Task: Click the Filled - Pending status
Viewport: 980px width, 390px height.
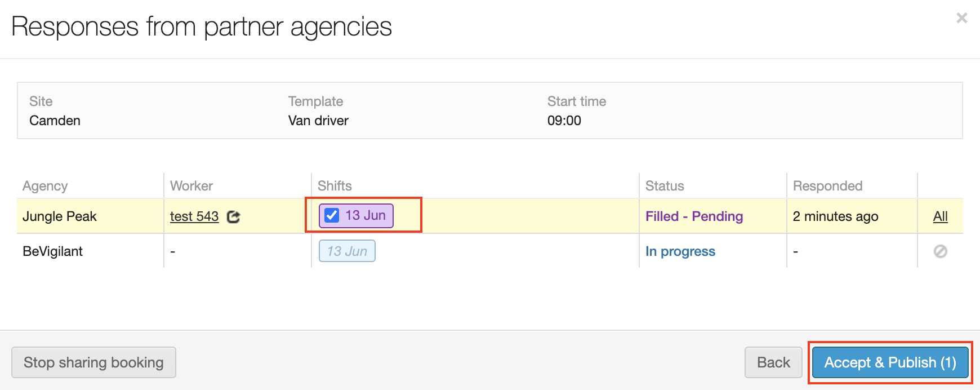Action: pos(694,216)
